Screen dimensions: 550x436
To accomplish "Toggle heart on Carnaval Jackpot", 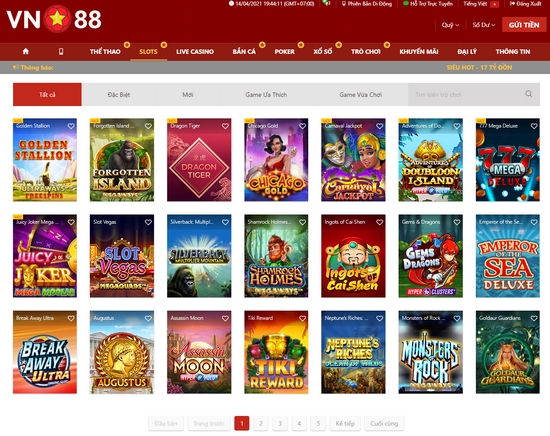I will [380, 126].
